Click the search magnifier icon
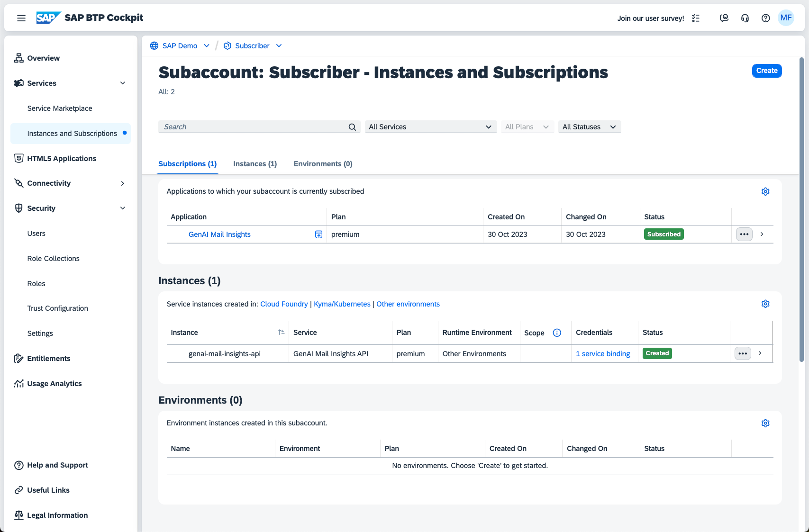Viewport: 809px width, 532px height. coord(352,127)
